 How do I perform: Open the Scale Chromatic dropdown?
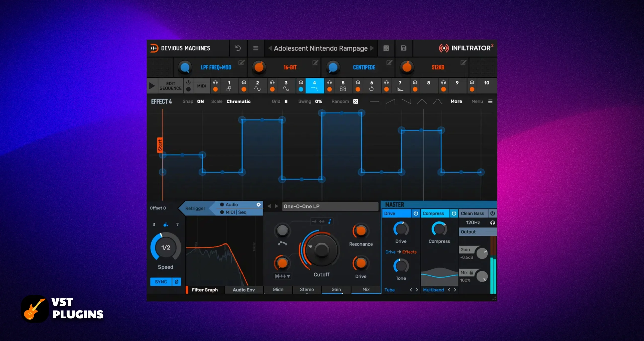pos(238,101)
